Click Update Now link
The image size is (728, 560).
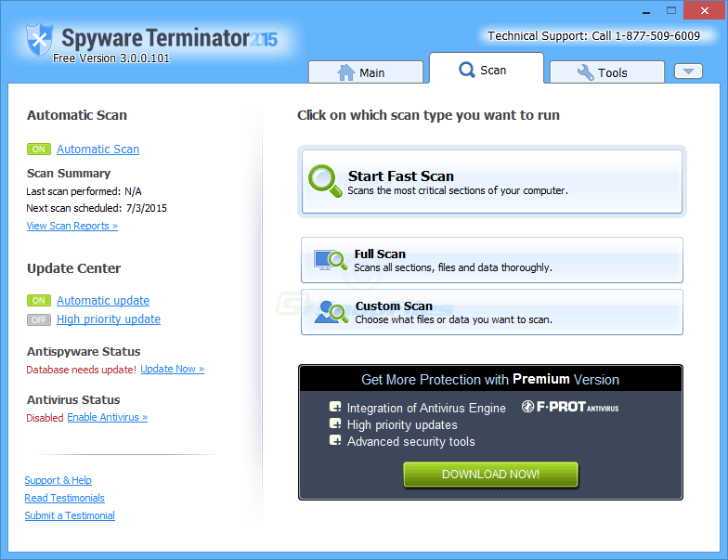click(173, 370)
